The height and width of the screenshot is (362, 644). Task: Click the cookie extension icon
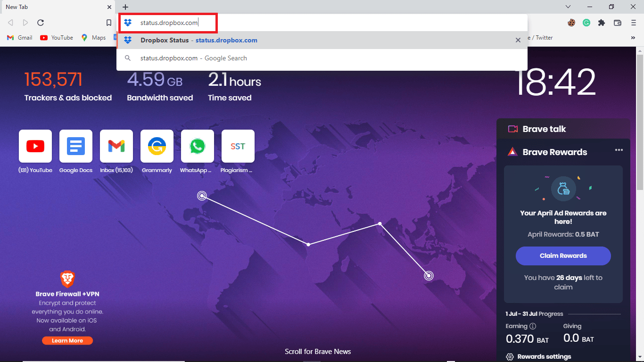[571, 23]
